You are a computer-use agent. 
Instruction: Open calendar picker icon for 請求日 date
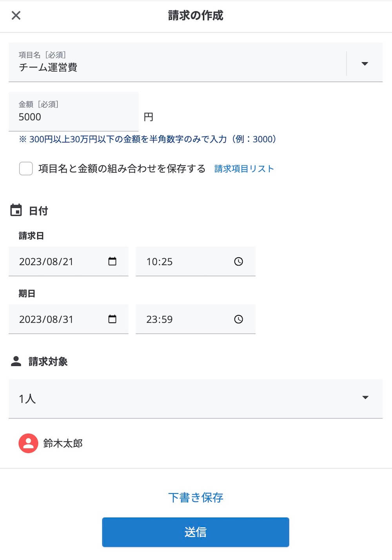point(113,261)
